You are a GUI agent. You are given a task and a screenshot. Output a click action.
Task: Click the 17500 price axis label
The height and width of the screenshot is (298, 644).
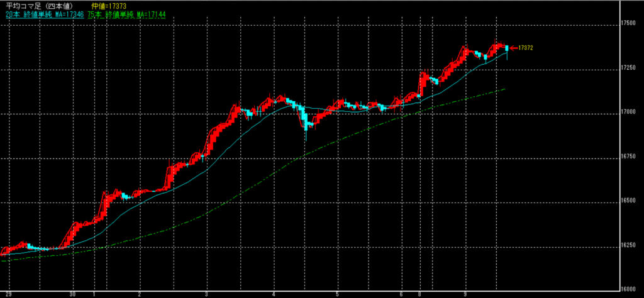(630, 23)
